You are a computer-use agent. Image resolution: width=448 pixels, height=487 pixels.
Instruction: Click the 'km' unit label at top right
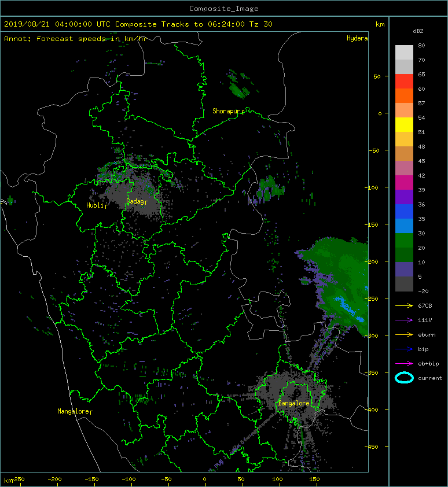[380, 24]
